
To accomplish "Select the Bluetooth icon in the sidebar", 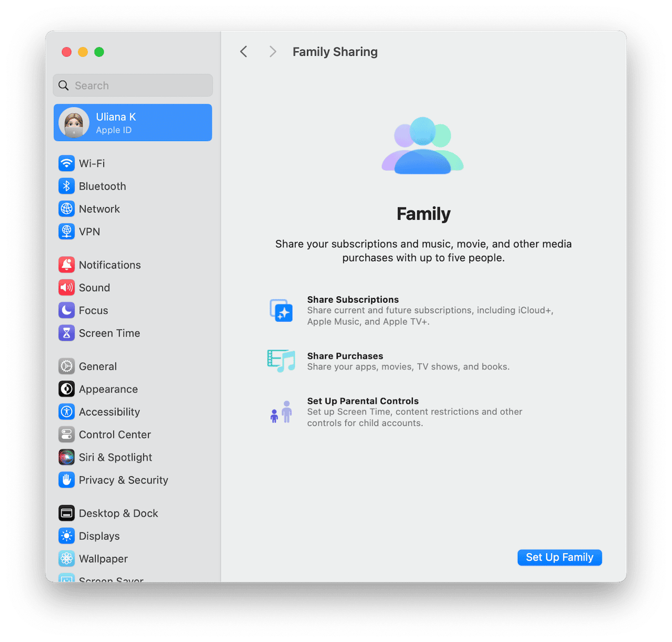I will (66, 186).
